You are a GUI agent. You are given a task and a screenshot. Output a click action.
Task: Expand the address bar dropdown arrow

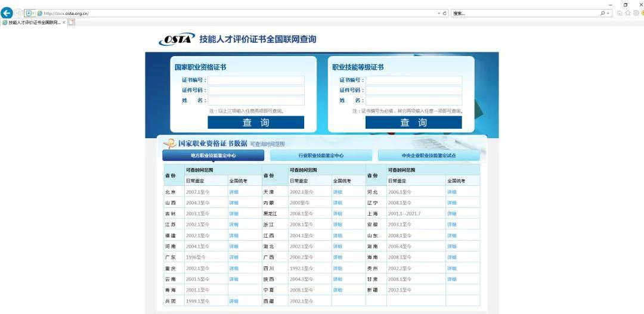pyautogui.click(x=439, y=14)
